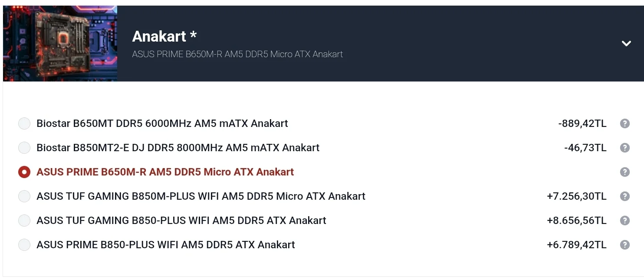Click the +7.256,30TL price difference
Screen dimensions: 644x279
(576, 196)
